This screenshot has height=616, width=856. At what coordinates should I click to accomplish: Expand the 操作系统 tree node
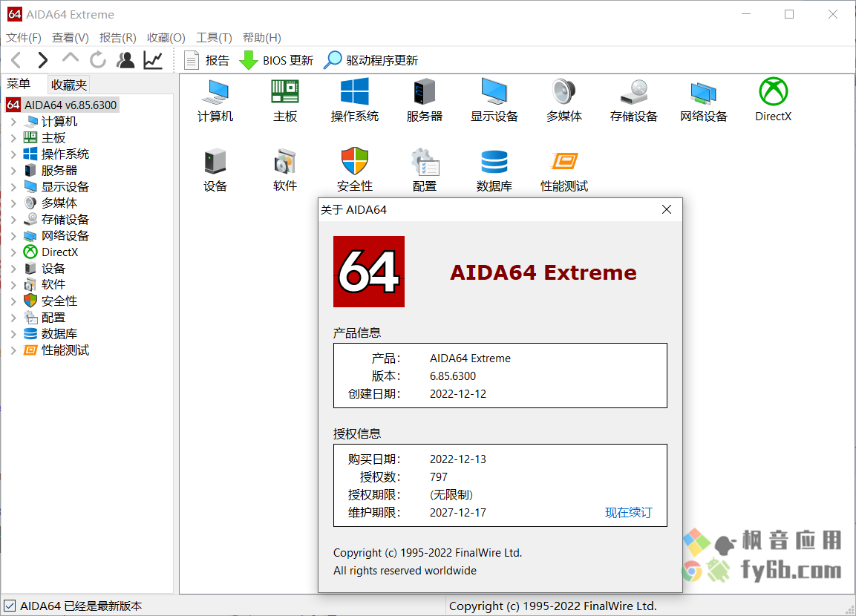pyautogui.click(x=13, y=154)
